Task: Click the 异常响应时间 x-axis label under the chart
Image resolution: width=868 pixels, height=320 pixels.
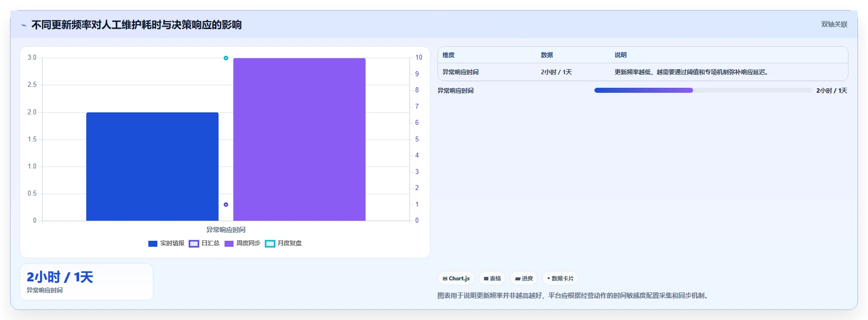Action: pos(226,230)
